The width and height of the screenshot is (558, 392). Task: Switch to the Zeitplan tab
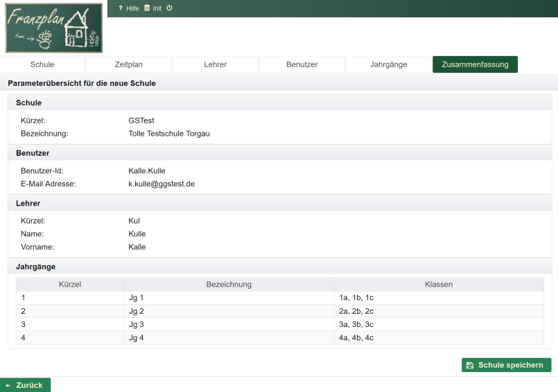coord(128,64)
